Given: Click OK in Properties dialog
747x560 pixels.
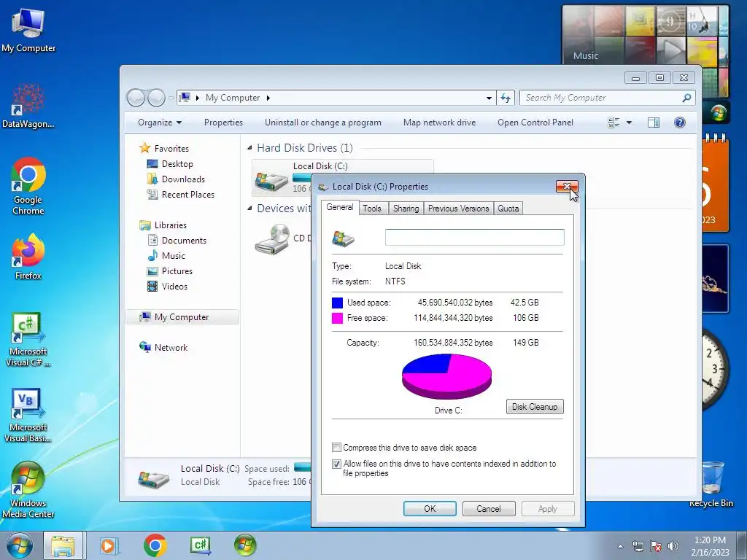Looking at the screenshot, I should click(430, 508).
